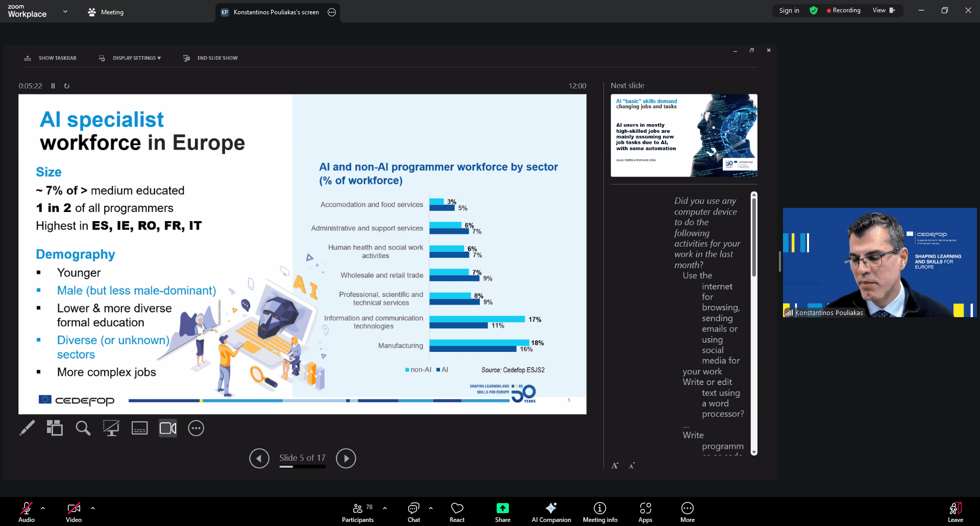Expand the video options caret
Screen dimensions: 980x526
point(93,508)
